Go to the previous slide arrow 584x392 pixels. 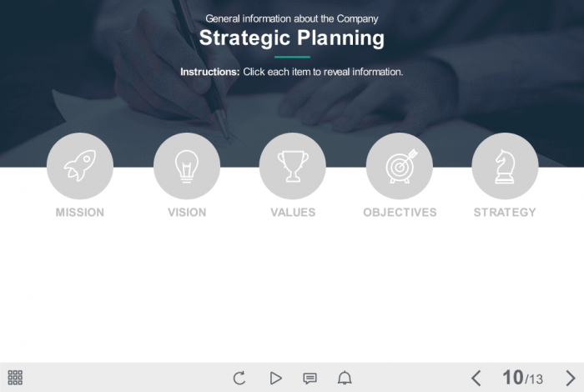(476, 378)
